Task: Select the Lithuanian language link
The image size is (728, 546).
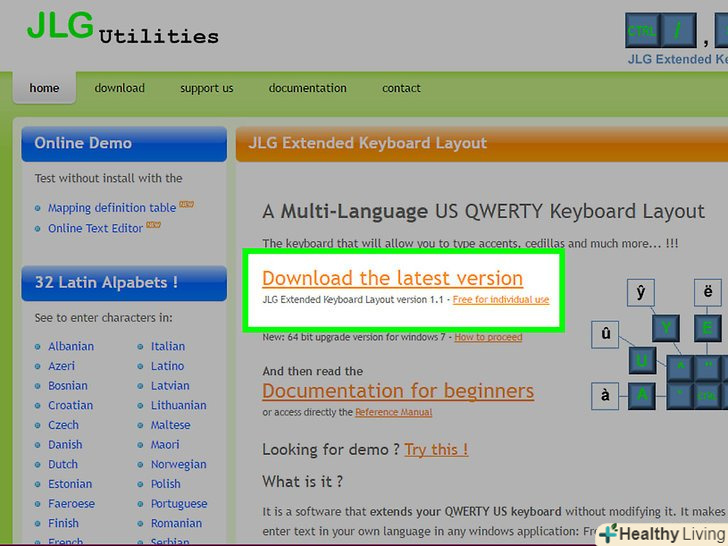Action: [178, 405]
